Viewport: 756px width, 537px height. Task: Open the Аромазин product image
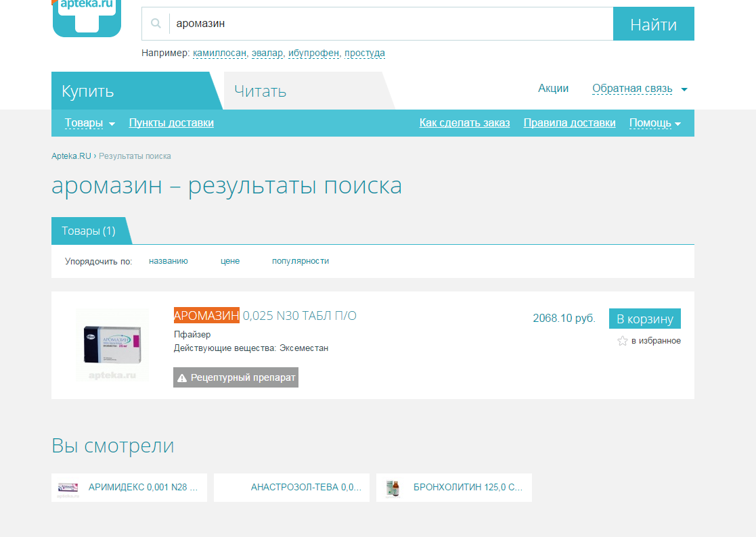(113, 345)
